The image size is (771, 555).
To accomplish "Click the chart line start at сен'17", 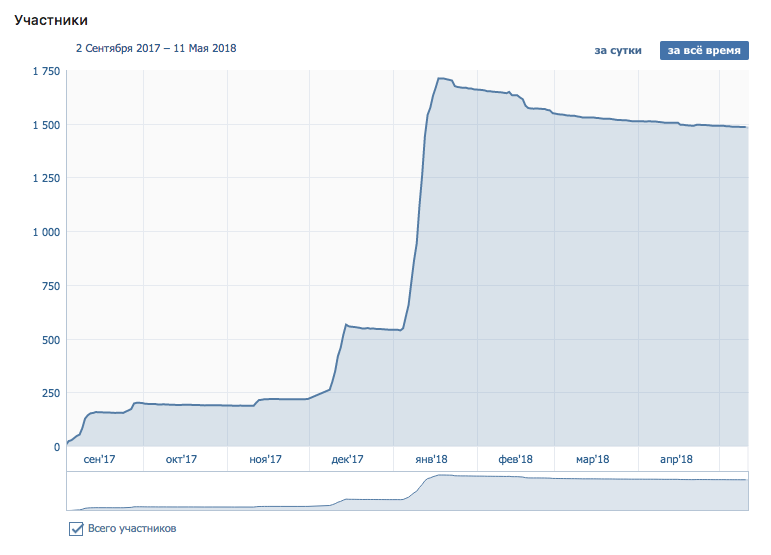I will click(x=68, y=441).
